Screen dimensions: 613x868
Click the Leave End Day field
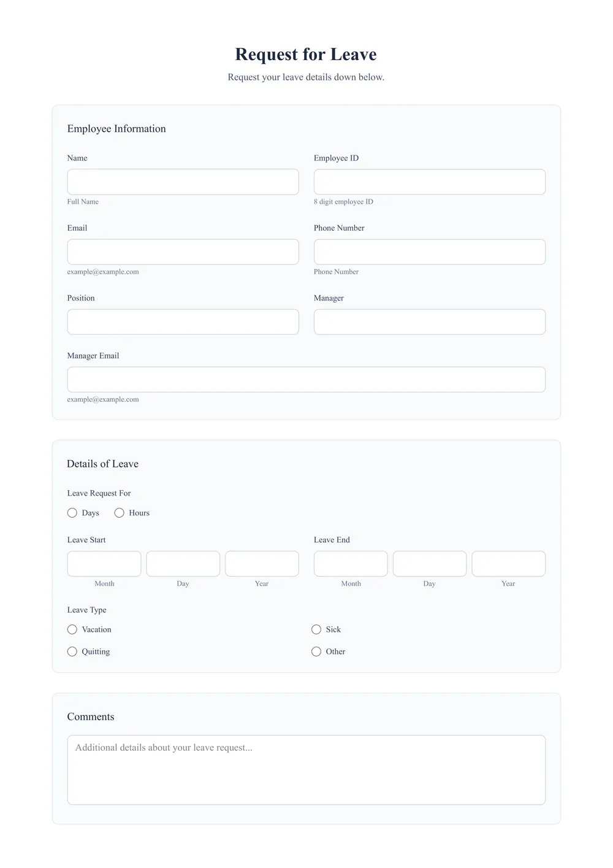(x=429, y=563)
